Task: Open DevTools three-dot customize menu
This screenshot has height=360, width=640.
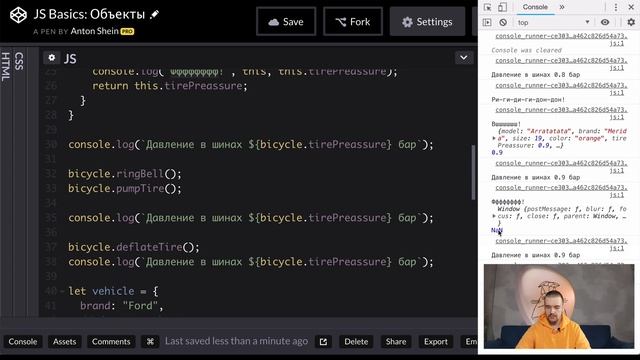Action: pyautogui.click(x=616, y=7)
